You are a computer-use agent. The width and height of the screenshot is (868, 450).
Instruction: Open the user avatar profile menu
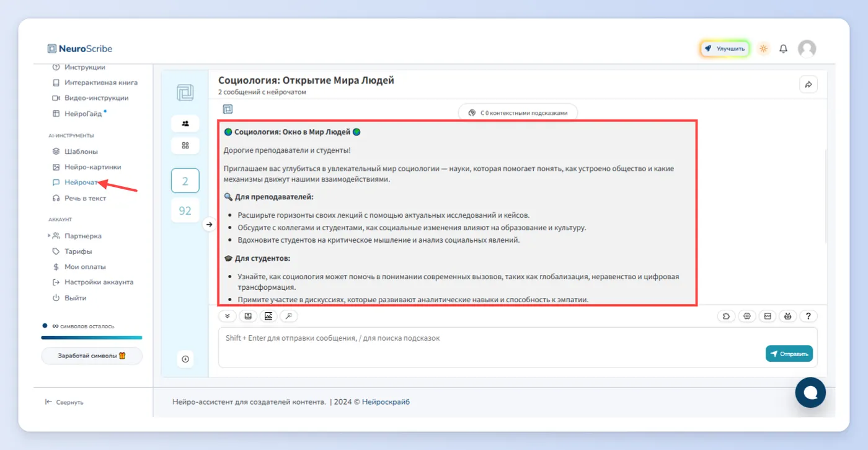coord(807,48)
